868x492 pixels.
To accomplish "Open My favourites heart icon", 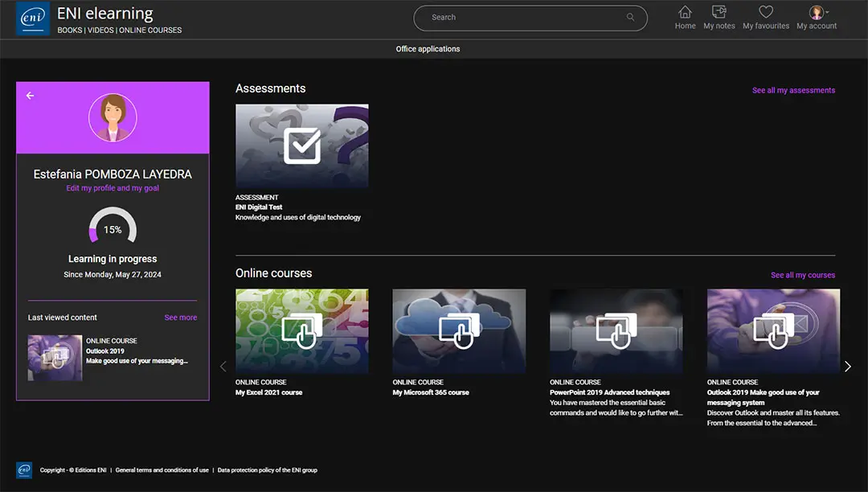I will [765, 13].
